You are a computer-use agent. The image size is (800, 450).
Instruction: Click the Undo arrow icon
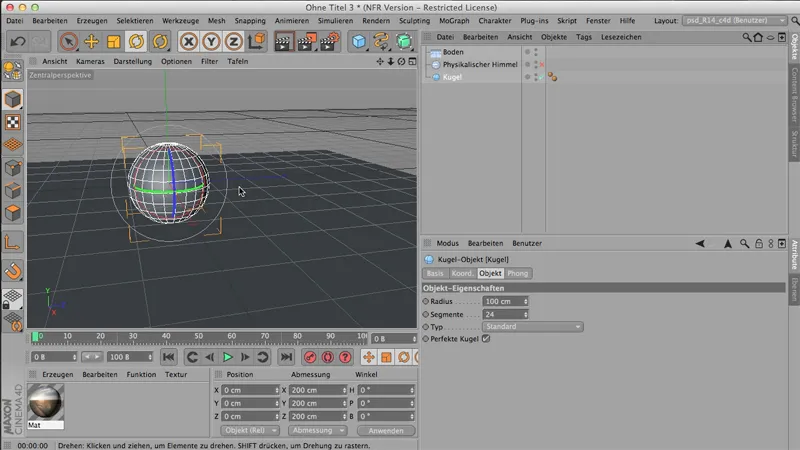pos(17,41)
